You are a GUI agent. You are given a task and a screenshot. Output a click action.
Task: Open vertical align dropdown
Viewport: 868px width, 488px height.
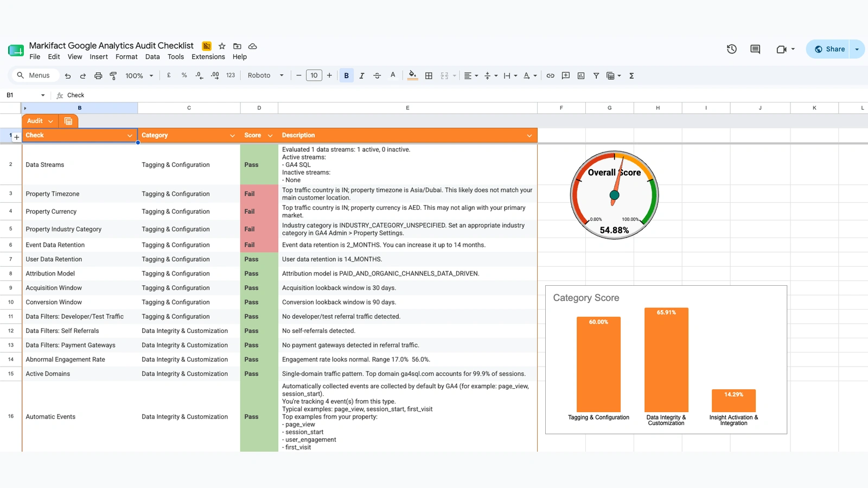click(x=490, y=75)
